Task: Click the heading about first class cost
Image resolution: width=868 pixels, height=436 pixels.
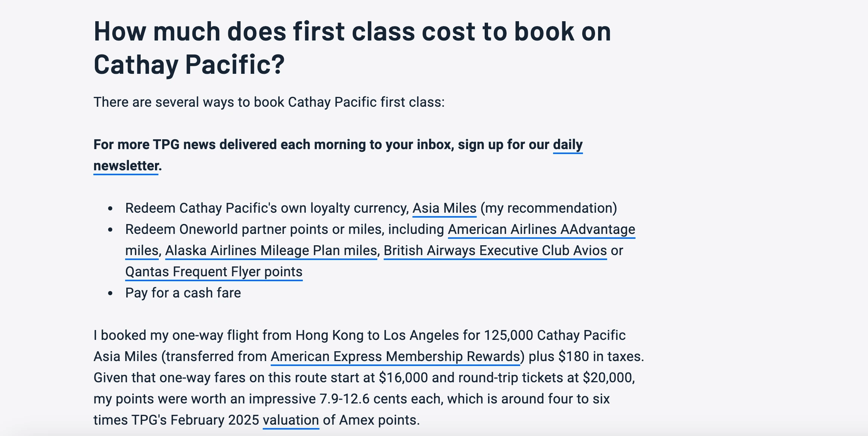Action: pyautogui.click(x=352, y=48)
